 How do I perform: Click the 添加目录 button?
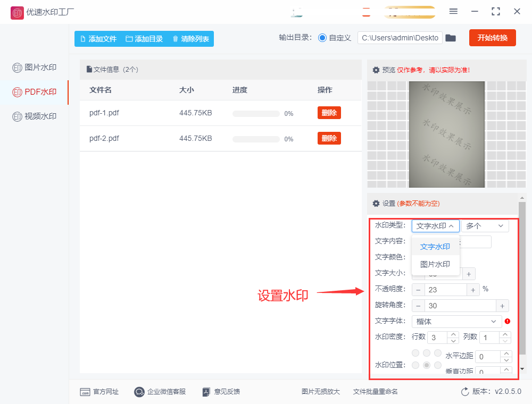coord(144,39)
